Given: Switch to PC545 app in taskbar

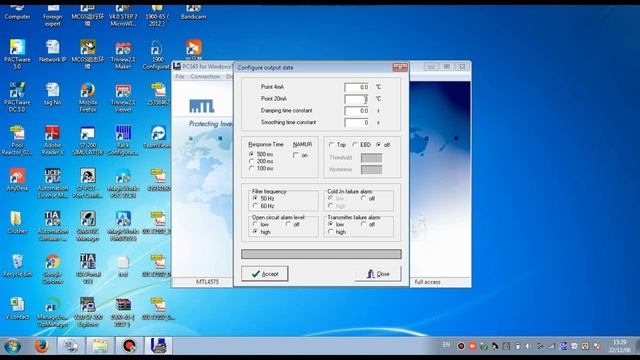Looking at the screenshot, I should [158, 346].
